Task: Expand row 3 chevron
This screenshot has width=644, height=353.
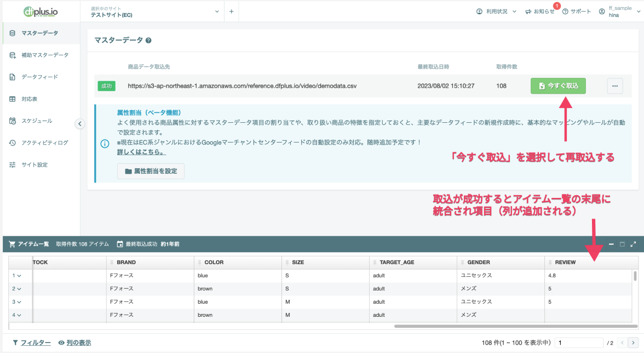Action: (x=19, y=302)
